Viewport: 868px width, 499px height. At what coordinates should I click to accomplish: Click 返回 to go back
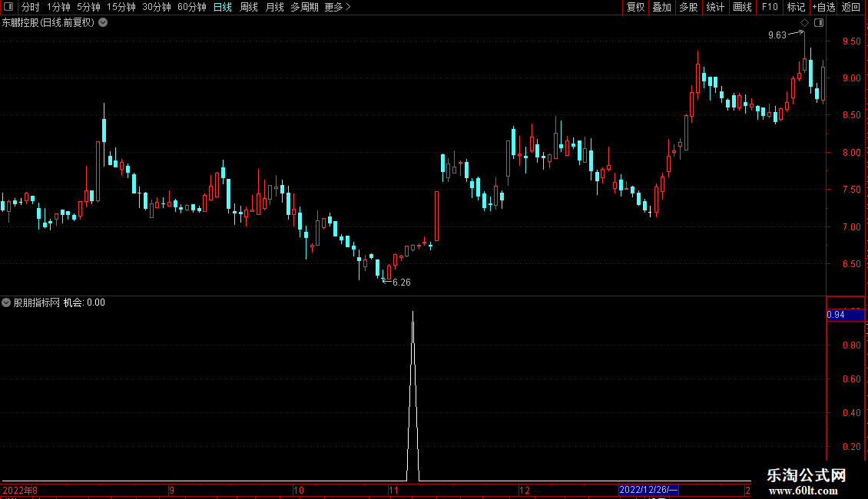(851, 7)
